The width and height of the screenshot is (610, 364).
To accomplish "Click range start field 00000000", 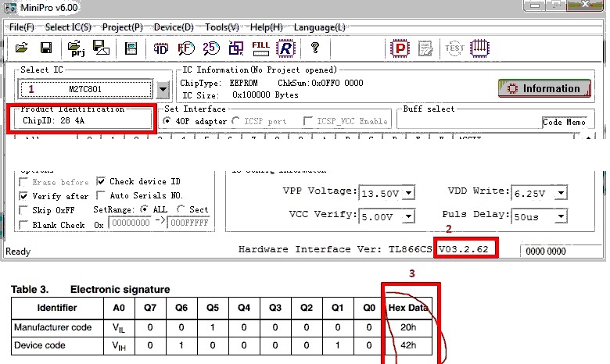I will (x=131, y=223).
